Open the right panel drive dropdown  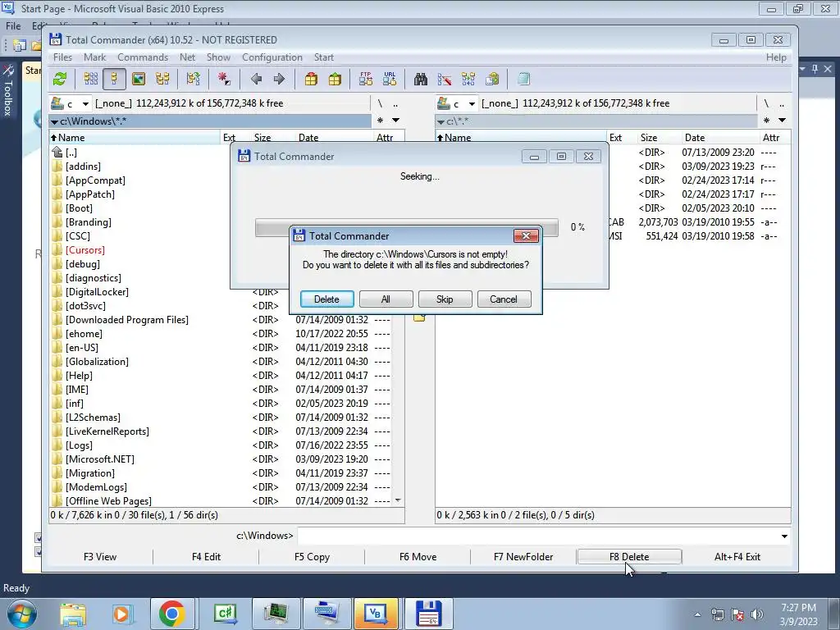pos(472,103)
